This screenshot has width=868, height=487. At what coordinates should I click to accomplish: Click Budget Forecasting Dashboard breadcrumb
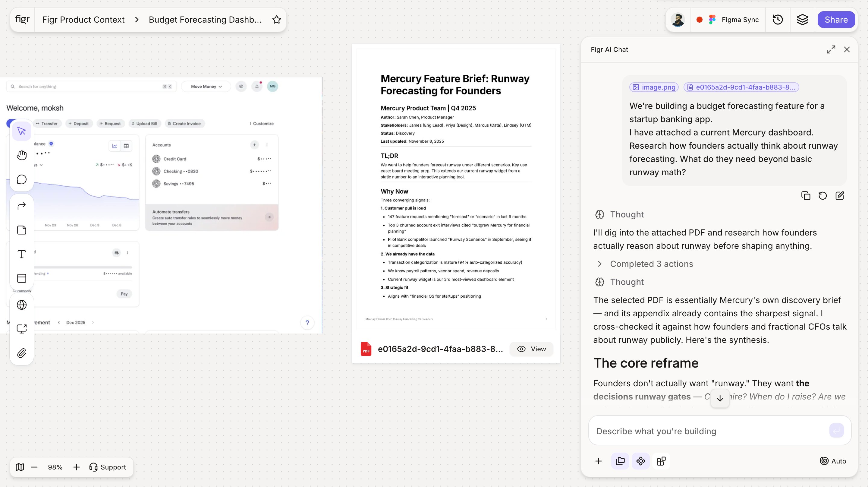(x=205, y=20)
